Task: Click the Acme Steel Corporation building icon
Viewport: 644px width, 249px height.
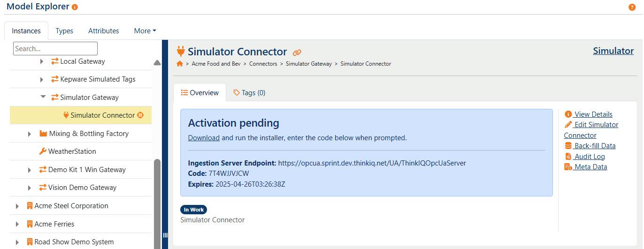Action: point(30,206)
